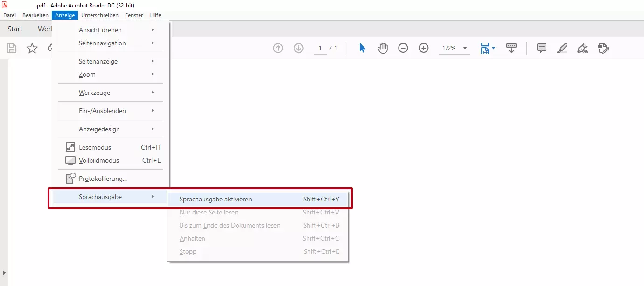644x286 pixels.
Task: Zoom out with the minus icon
Action: 403,48
